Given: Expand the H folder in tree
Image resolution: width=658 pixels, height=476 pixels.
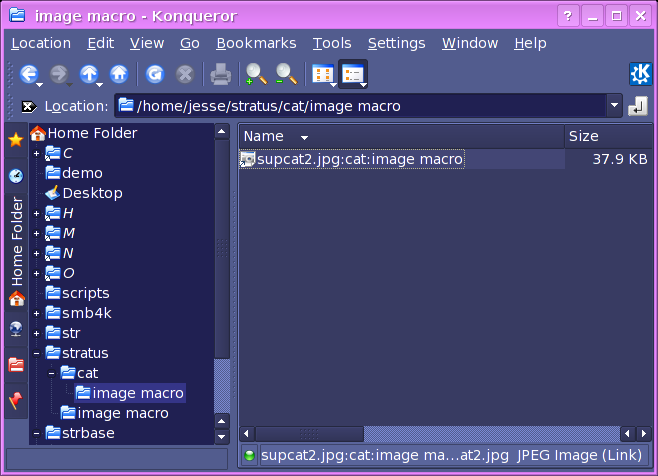Looking at the screenshot, I should (37, 214).
